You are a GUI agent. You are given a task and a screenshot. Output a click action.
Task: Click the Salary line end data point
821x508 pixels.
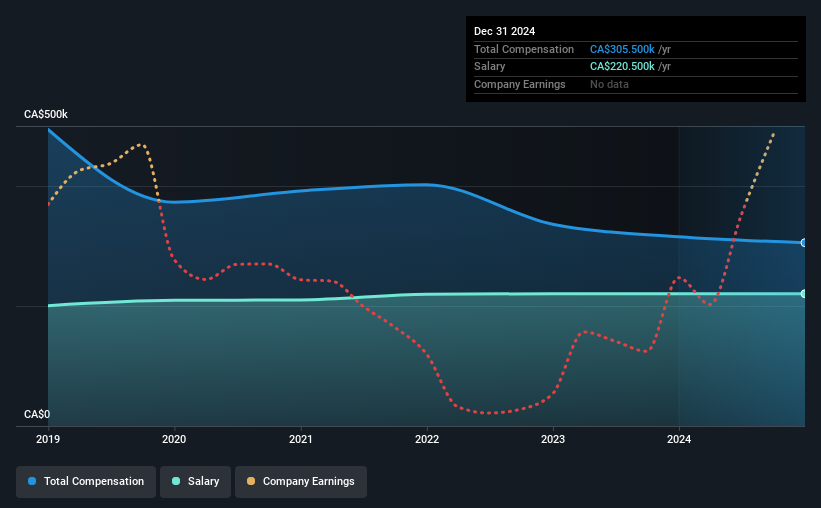click(x=804, y=294)
